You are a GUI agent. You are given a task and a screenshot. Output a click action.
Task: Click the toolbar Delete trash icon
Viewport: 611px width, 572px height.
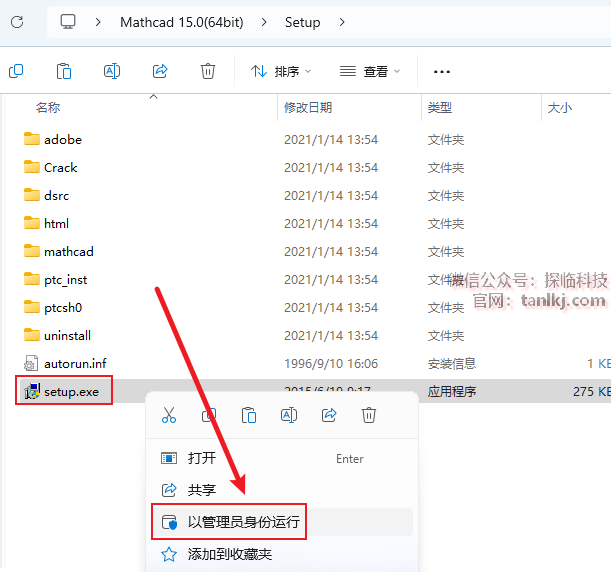[x=208, y=71]
